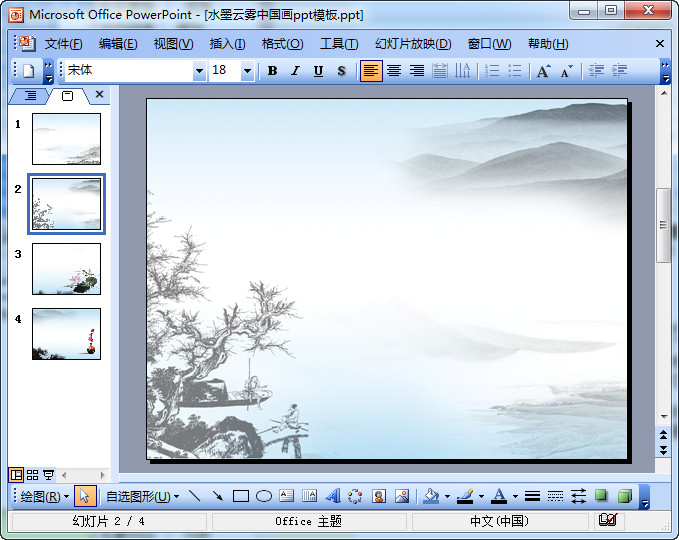
Task: Open the 自选图形(U) AutoShapes menu
Action: 142,496
